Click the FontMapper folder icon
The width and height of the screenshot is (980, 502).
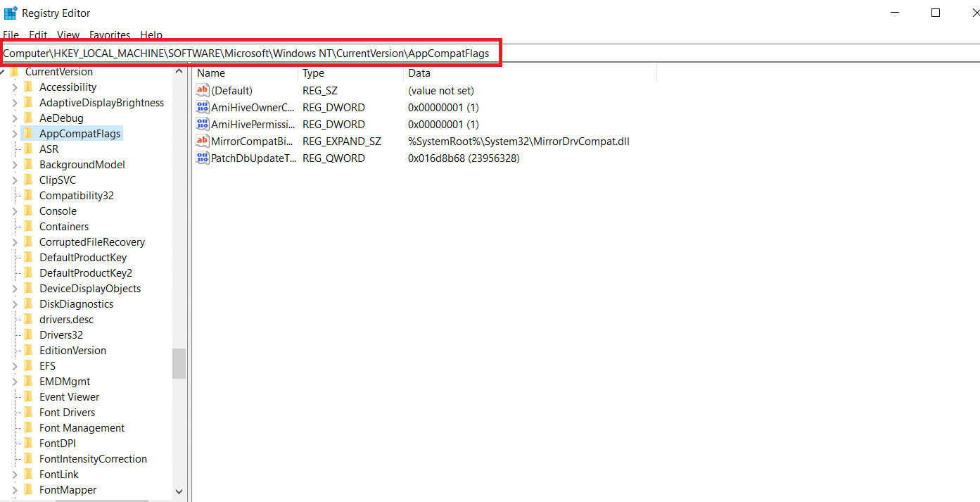point(28,489)
